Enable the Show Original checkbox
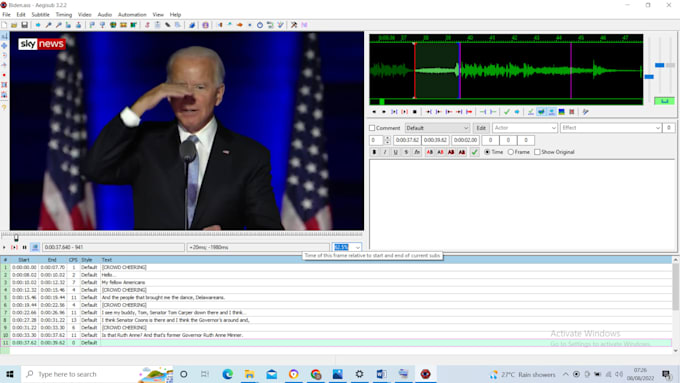 (537, 152)
